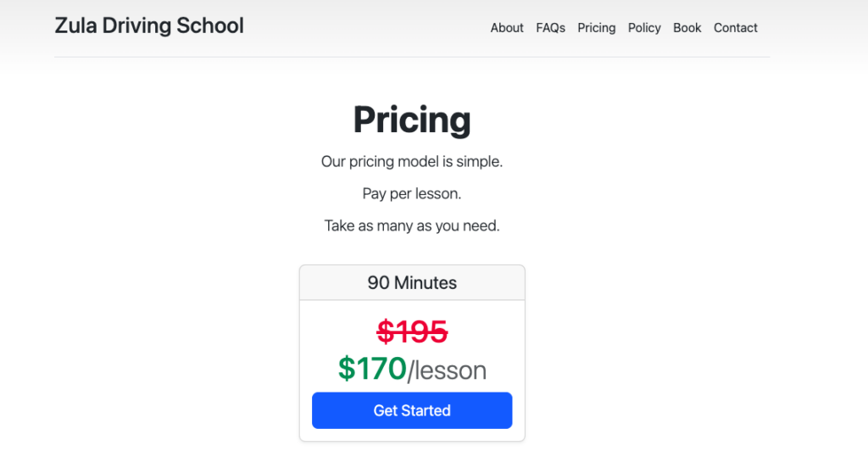Click the number '90' in the card header
The image size is (868, 451).
tap(378, 283)
